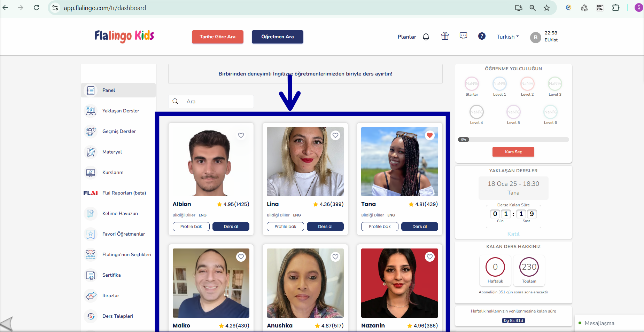Unfavorite teacher Tana's red heart
644x332 pixels.
click(x=430, y=135)
